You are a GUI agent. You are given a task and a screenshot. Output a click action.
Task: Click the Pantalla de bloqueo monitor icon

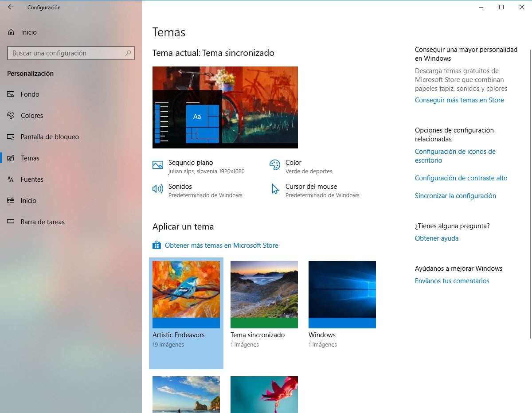[x=11, y=137]
